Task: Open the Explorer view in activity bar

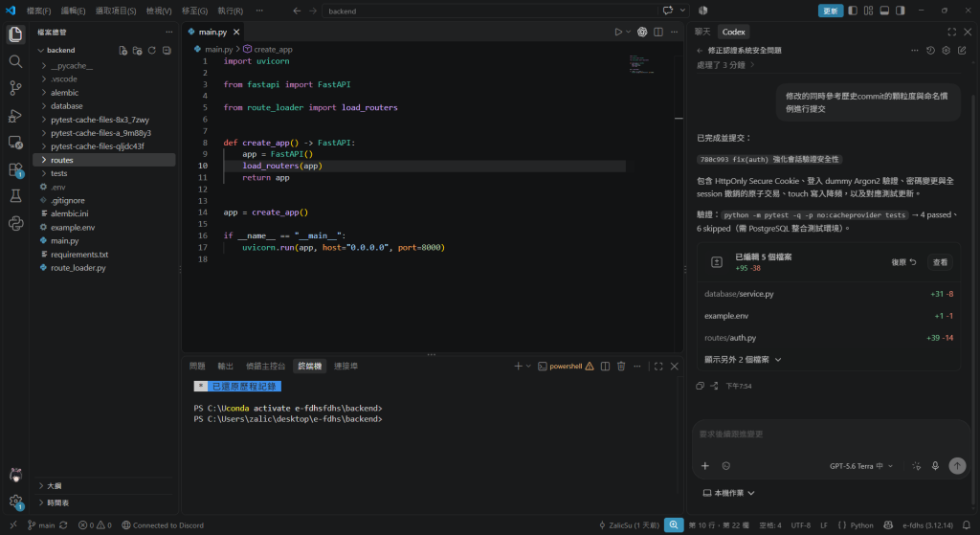Action: pos(15,34)
